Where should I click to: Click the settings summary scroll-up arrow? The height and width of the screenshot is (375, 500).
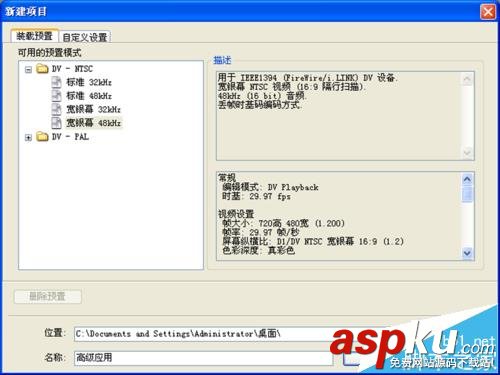[x=467, y=179]
